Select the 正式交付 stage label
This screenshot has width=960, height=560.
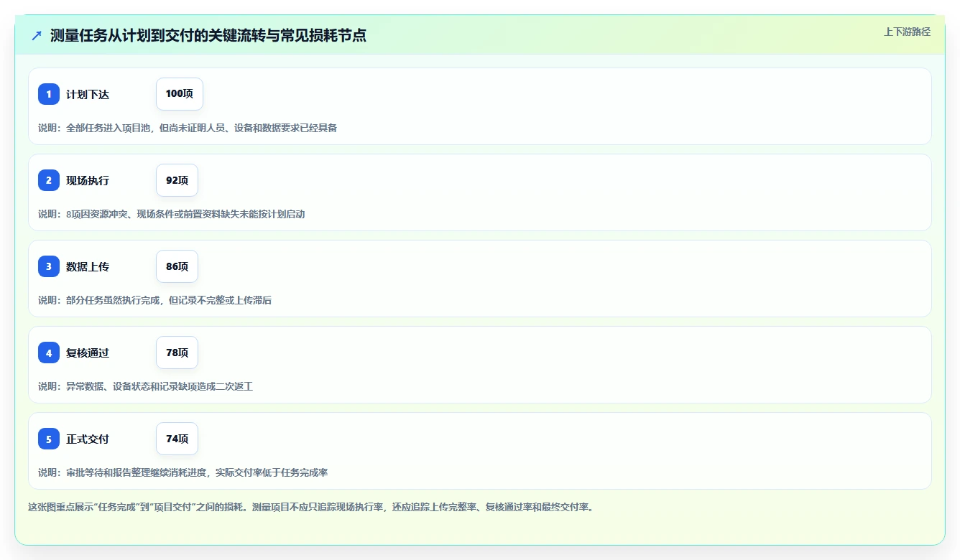[88, 439]
